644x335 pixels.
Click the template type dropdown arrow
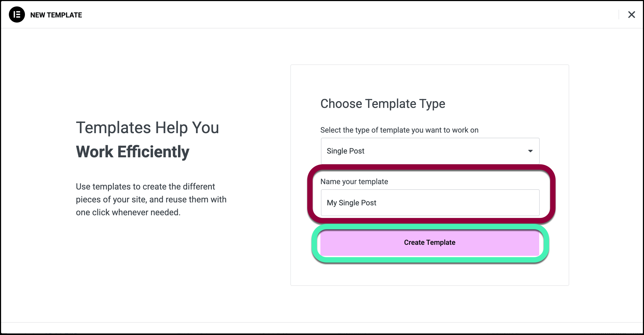(x=530, y=151)
